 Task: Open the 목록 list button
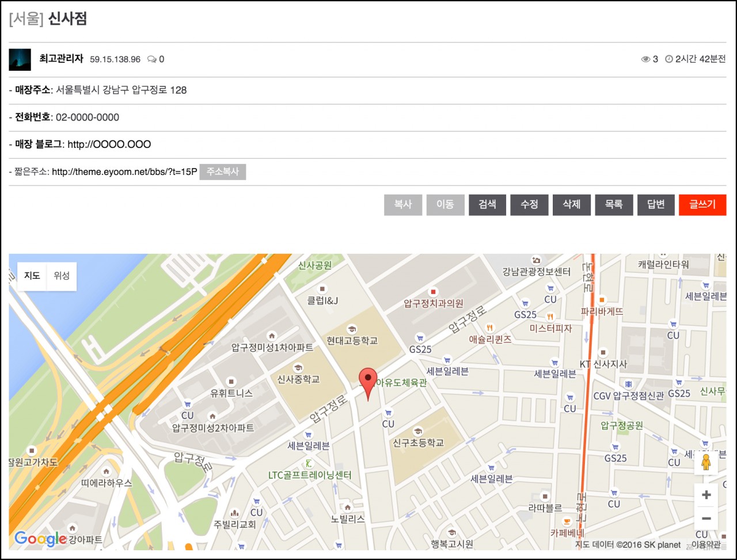[x=614, y=205]
